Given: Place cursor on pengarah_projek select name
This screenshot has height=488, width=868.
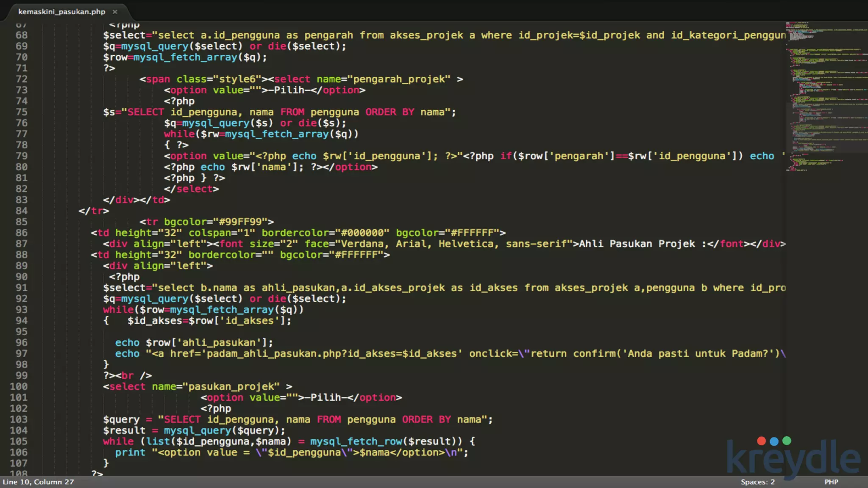Looking at the screenshot, I should point(398,79).
